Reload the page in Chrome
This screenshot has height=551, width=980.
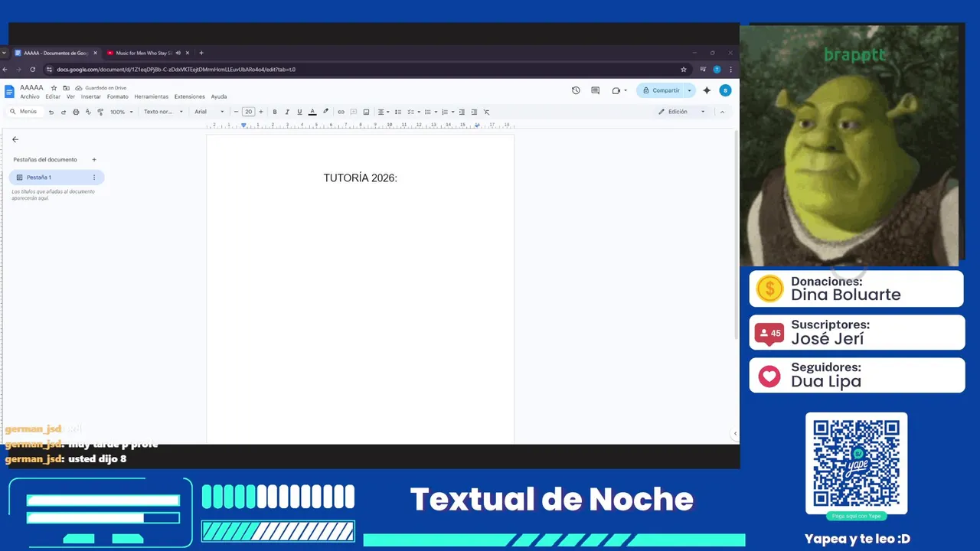[x=32, y=70]
